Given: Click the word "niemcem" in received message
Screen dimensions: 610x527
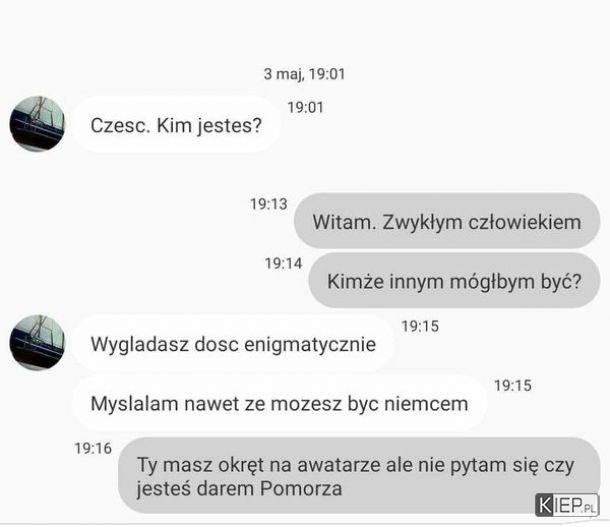Looking at the screenshot, I should [x=426, y=404].
